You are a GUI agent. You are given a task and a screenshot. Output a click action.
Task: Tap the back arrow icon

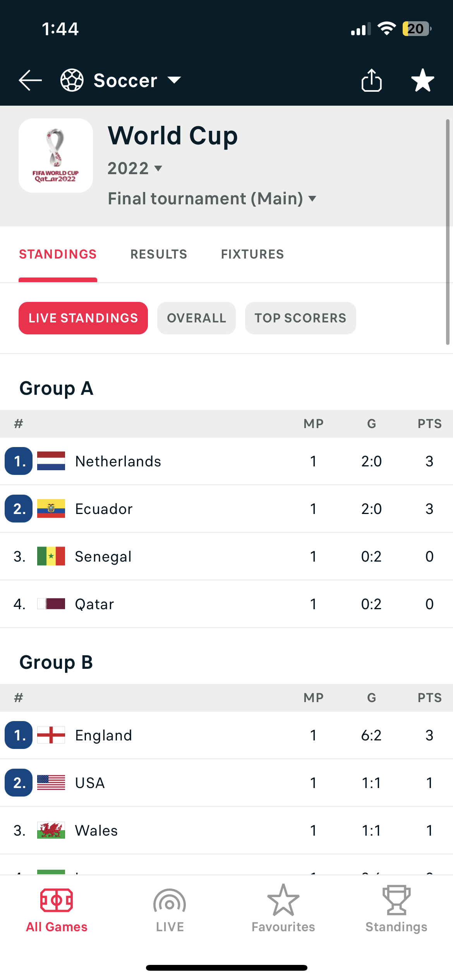[30, 81]
